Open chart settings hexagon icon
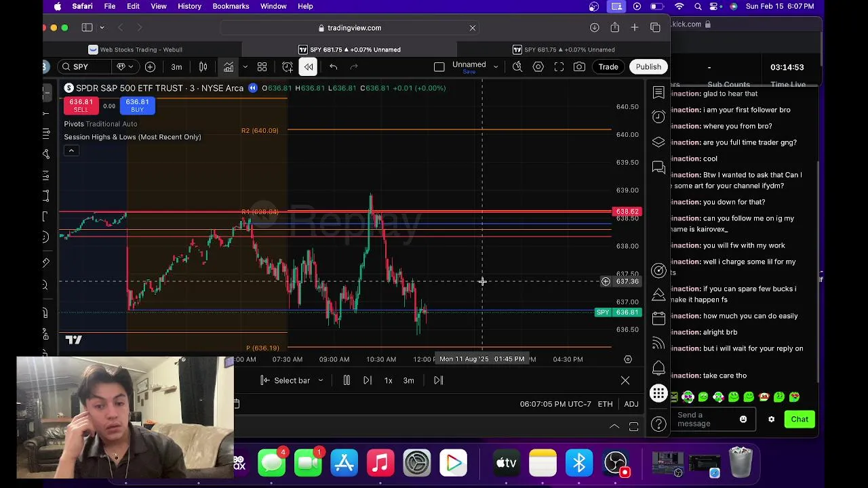This screenshot has height=488, width=868. coord(538,66)
